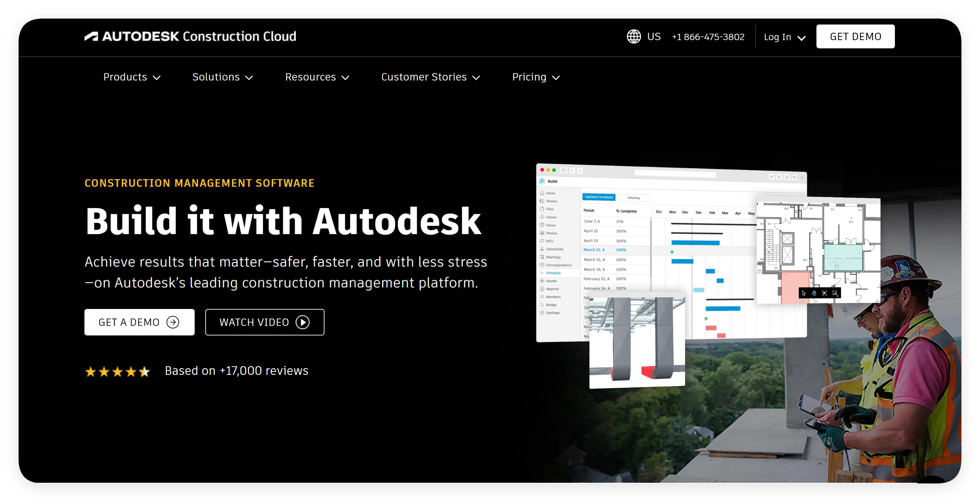980x502 pixels.
Task: Expand the Solutions dropdown menu
Action: pos(222,77)
